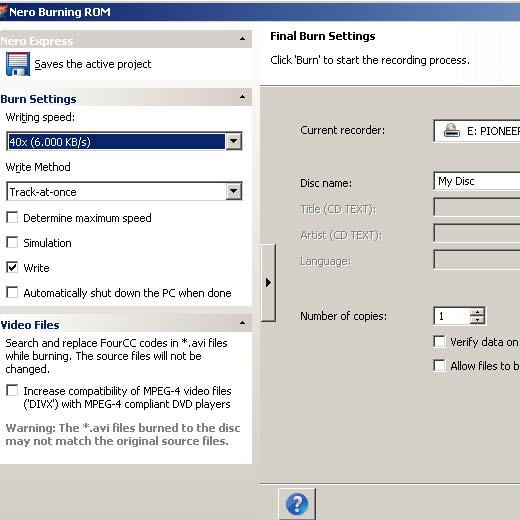
Task: Collapse the Burn Settings section
Action: [243, 97]
